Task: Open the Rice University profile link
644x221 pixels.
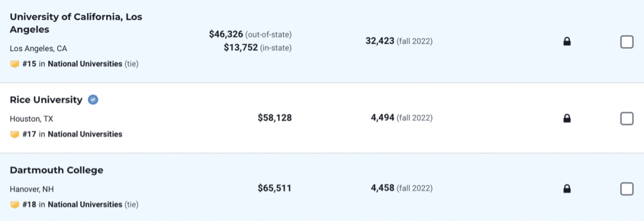Action: (46, 99)
